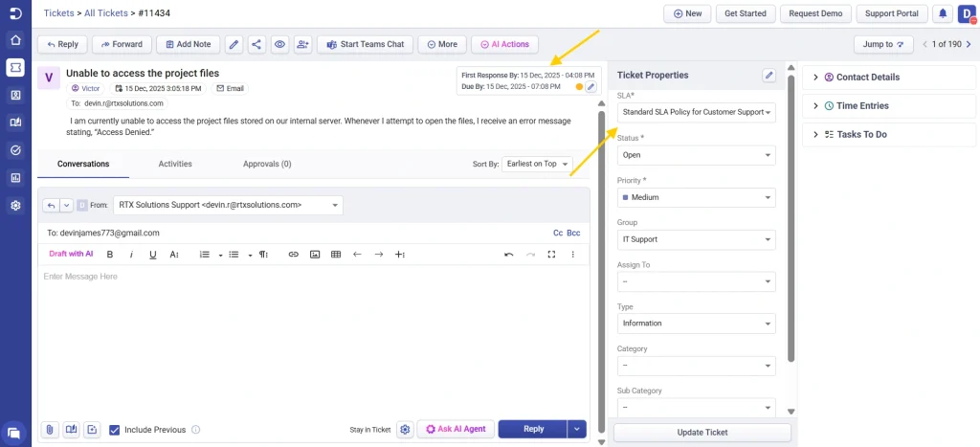Screen dimensions: 980x447
Task: Switch to the Activities tab
Action: [x=175, y=164]
